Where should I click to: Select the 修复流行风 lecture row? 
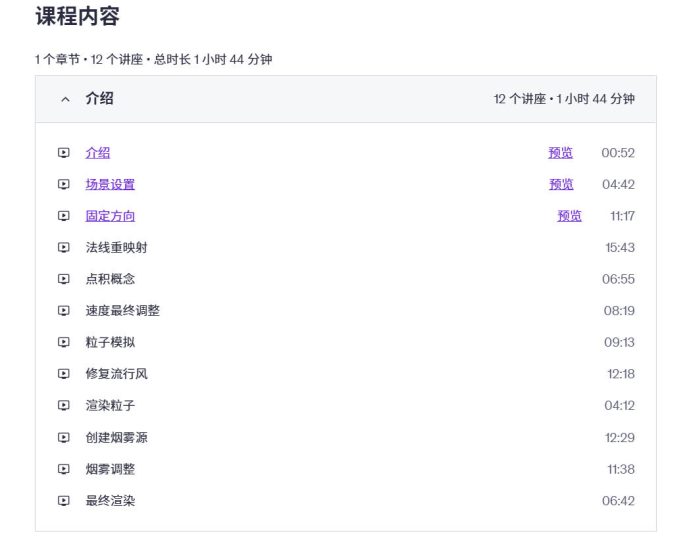346,374
